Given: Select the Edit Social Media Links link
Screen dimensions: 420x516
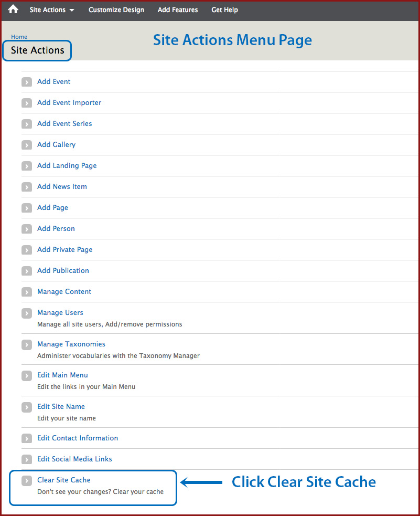Looking at the screenshot, I should click(74, 459).
